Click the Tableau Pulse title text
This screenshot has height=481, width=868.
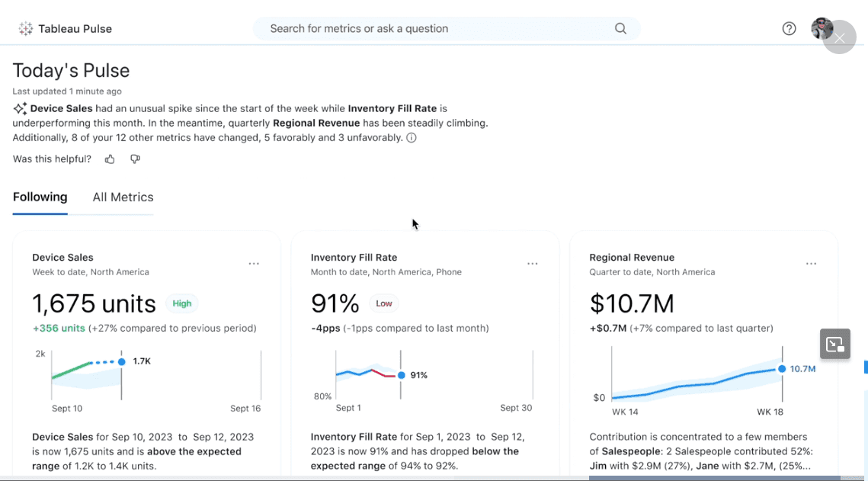pyautogui.click(x=75, y=29)
